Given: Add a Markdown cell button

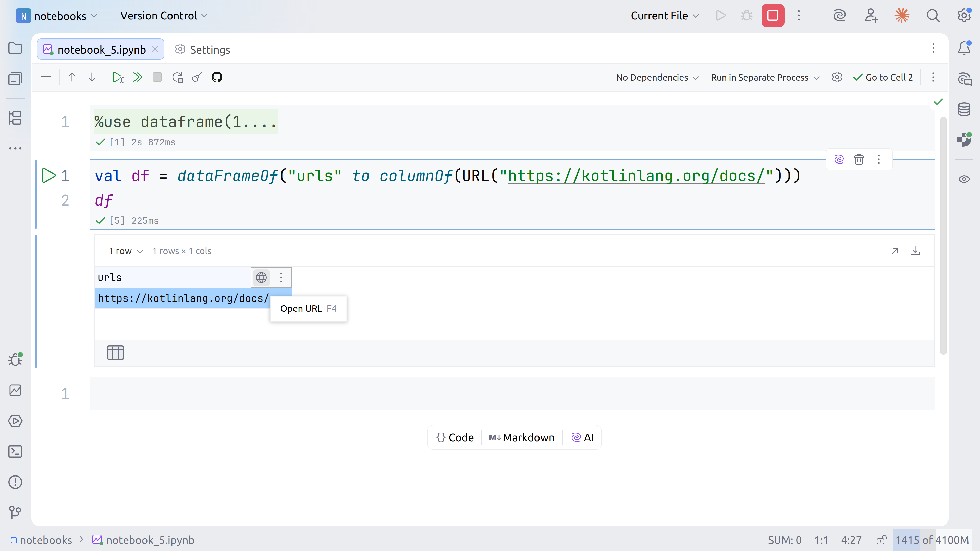Looking at the screenshot, I should click(x=522, y=437).
